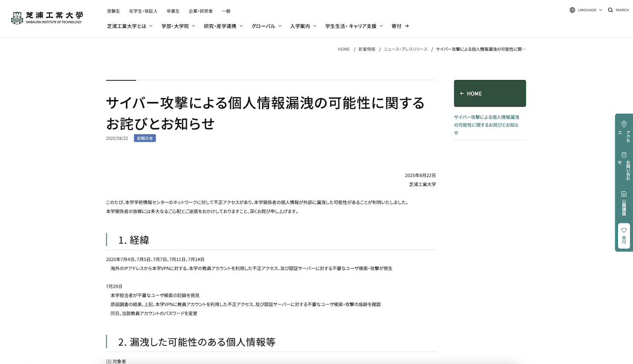The height and width of the screenshot is (364, 633).
Task: Select the 卒業生 audience tab
Action: 172,11
